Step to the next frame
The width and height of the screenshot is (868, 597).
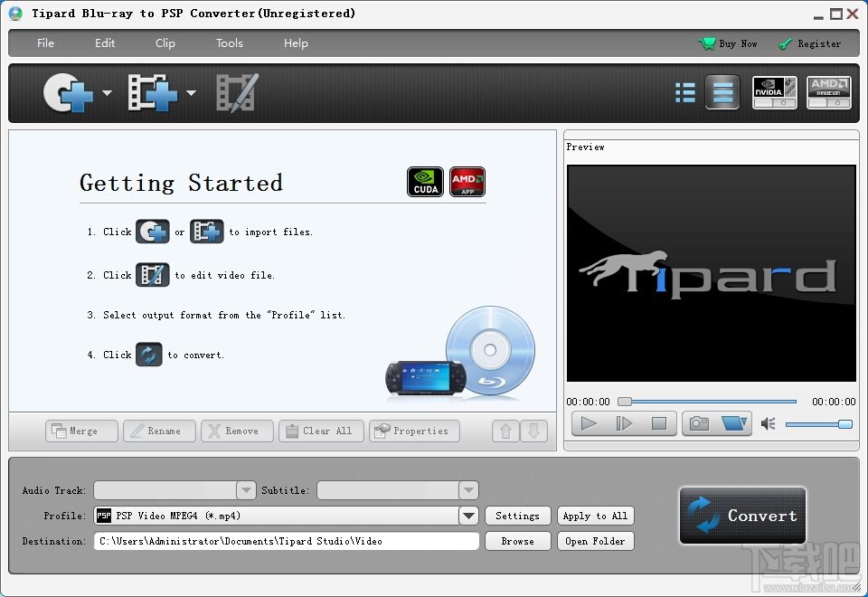click(x=624, y=423)
